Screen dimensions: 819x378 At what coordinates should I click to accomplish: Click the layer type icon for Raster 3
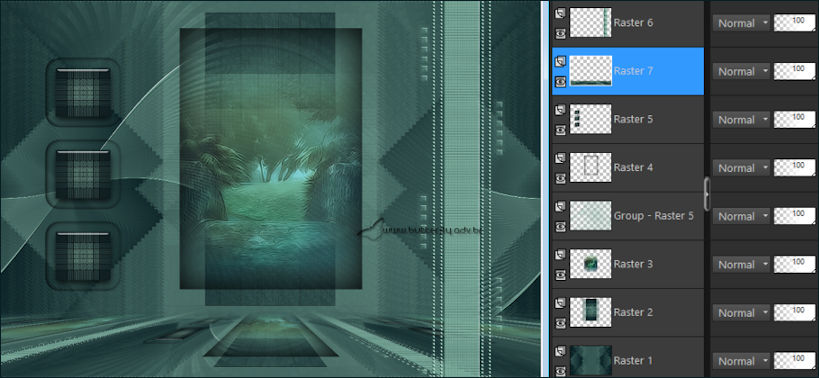coord(560,255)
